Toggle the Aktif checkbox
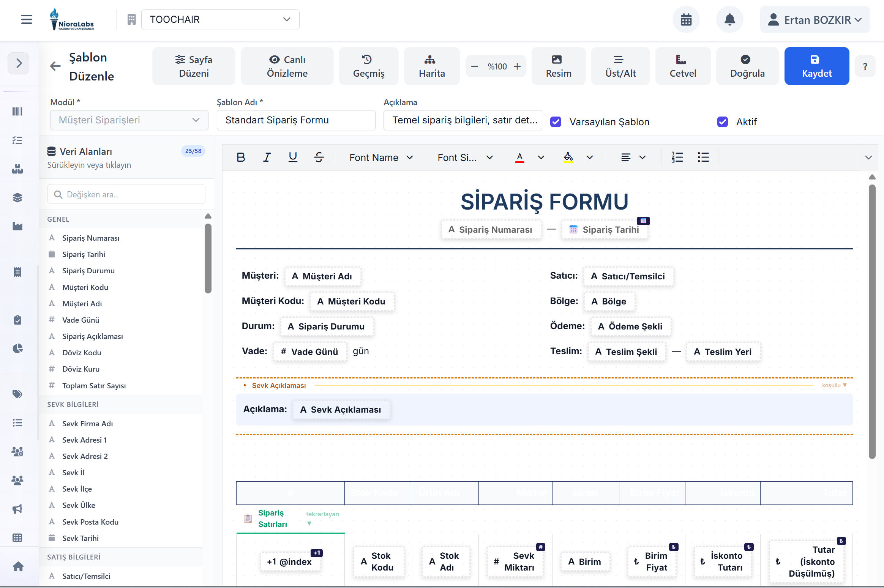This screenshot has height=588, width=884. 723,122
